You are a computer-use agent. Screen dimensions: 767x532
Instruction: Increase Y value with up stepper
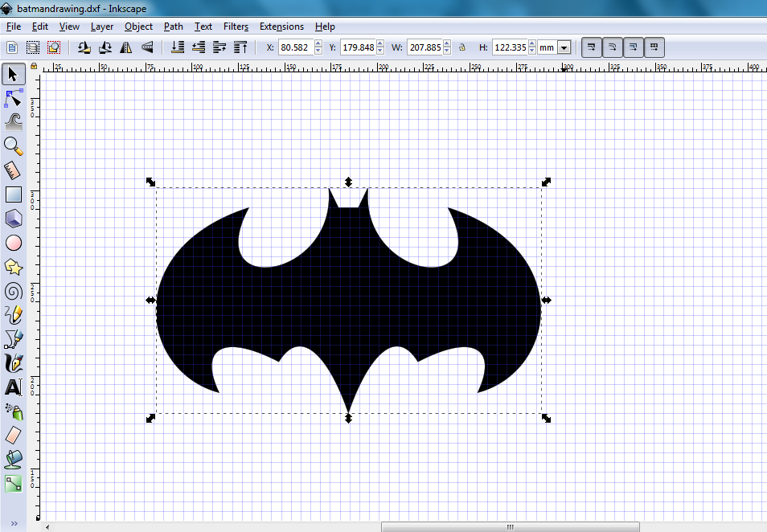coord(380,44)
